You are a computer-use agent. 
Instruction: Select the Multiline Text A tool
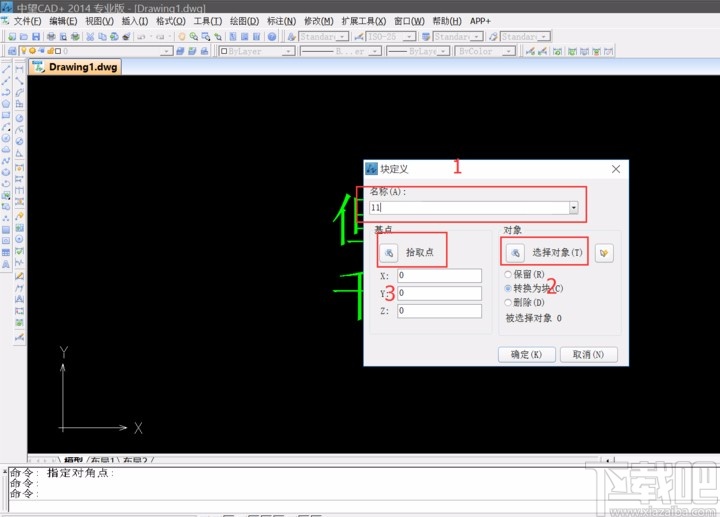coord(6,264)
